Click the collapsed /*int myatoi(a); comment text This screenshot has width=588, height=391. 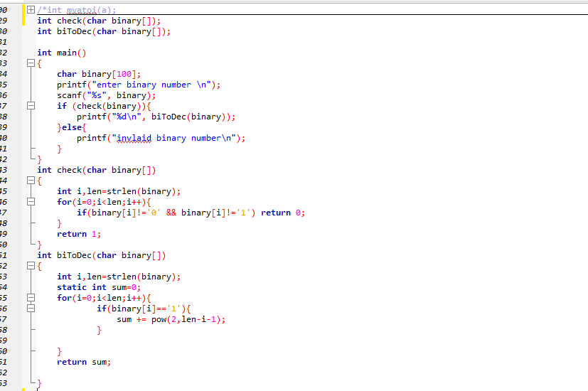click(x=77, y=10)
